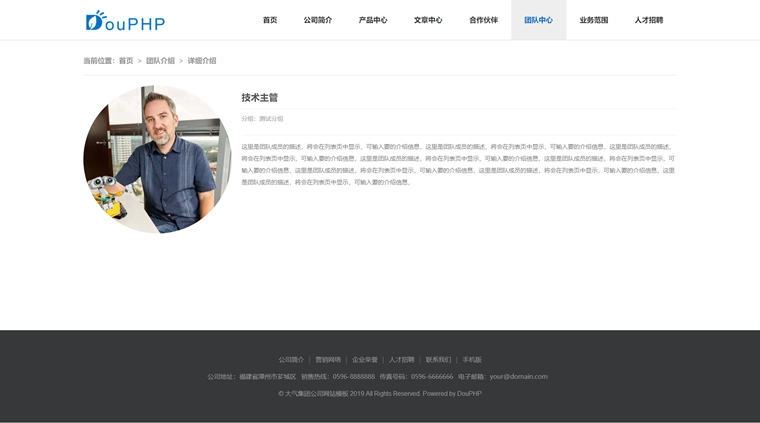This screenshot has height=423, width=760.
Task: Select the highlighted 团队中心 tab
Action: click(538, 20)
